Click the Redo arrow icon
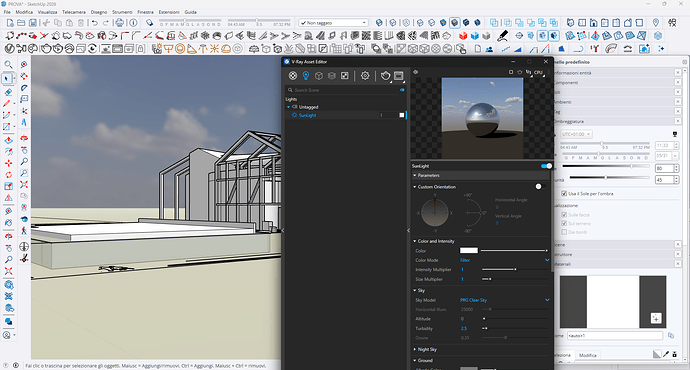 (106, 23)
